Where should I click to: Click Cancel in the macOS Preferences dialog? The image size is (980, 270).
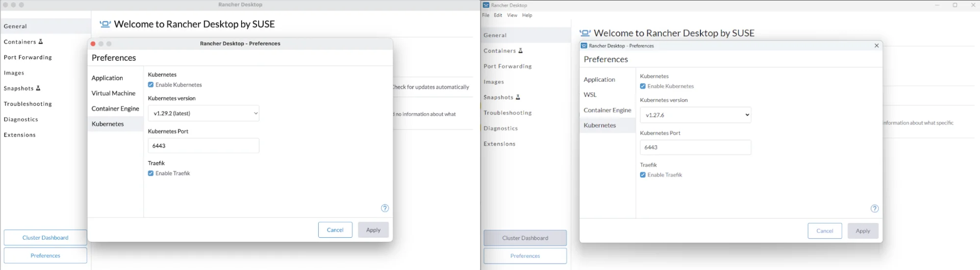335,230
